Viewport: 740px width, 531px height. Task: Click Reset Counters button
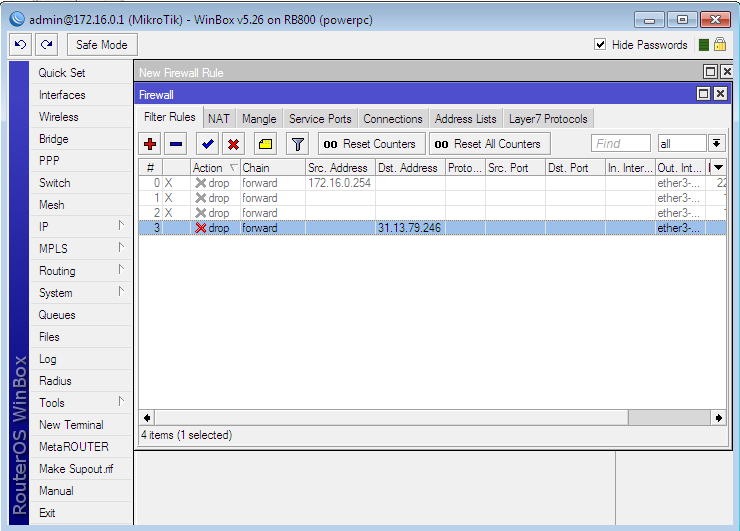click(x=372, y=144)
